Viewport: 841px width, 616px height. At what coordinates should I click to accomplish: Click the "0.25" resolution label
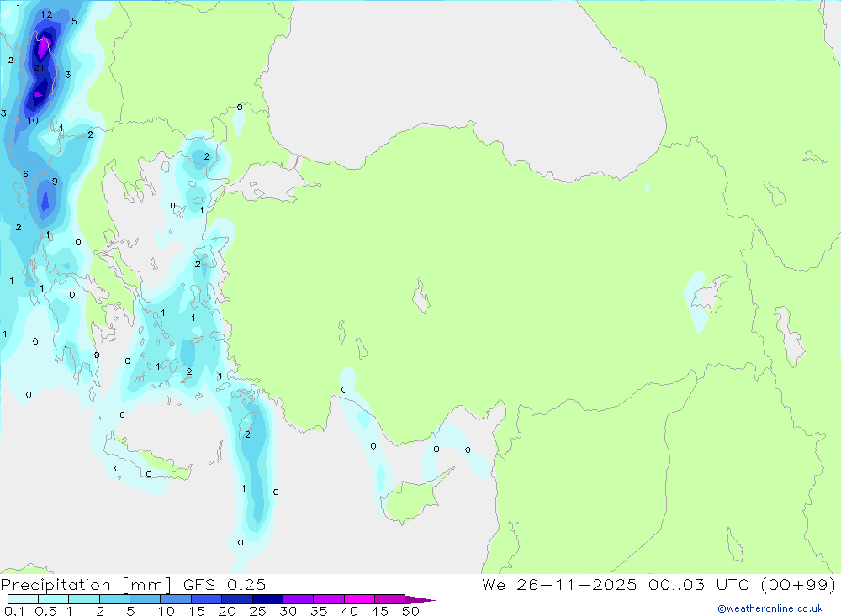coord(246,584)
